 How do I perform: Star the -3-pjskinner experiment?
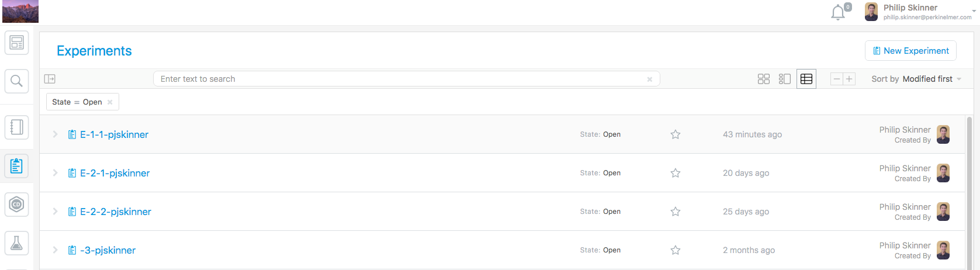[676, 250]
